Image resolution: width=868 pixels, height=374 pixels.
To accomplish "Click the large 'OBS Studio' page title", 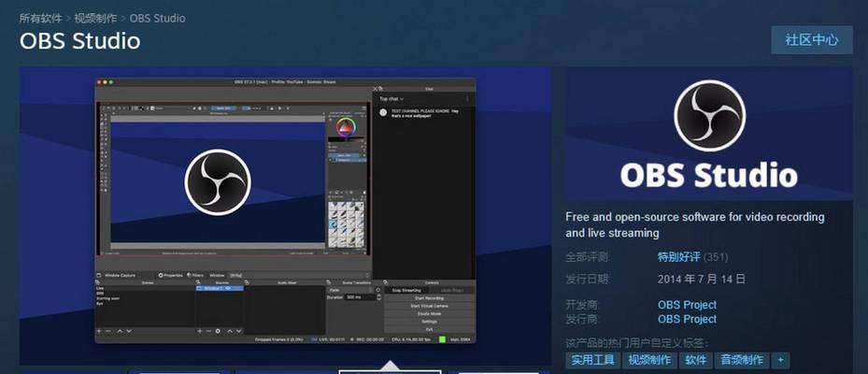I will [x=79, y=41].
